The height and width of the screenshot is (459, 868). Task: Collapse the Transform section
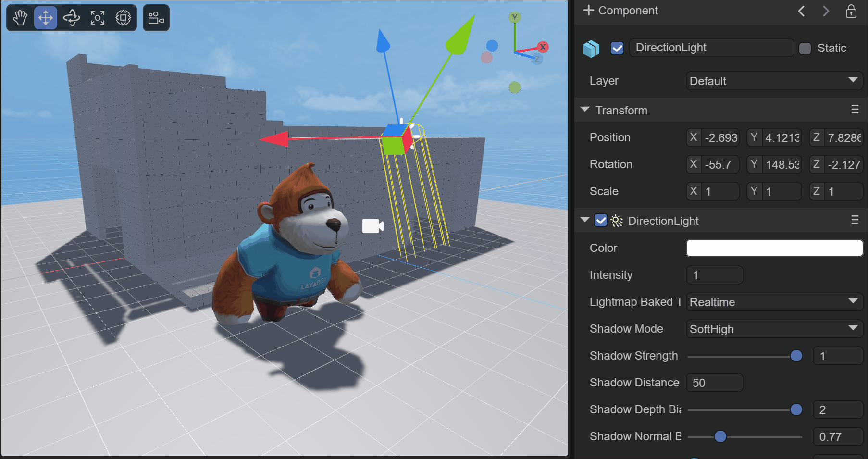click(585, 110)
